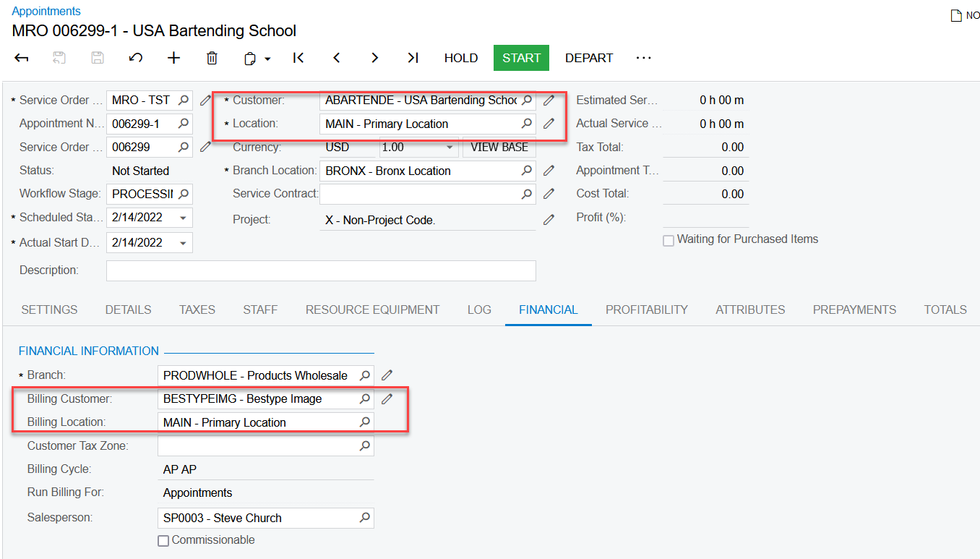Click the DEPART button

point(589,58)
